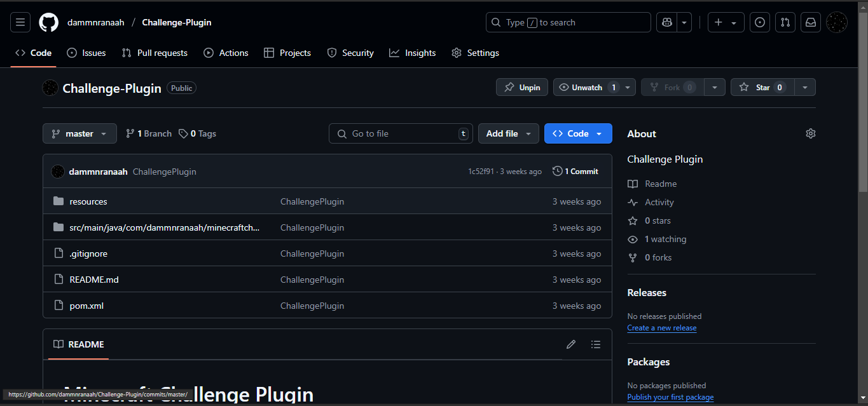The width and height of the screenshot is (868, 406).
Task: Click the pulse icon beside Activity
Action: coord(633,202)
